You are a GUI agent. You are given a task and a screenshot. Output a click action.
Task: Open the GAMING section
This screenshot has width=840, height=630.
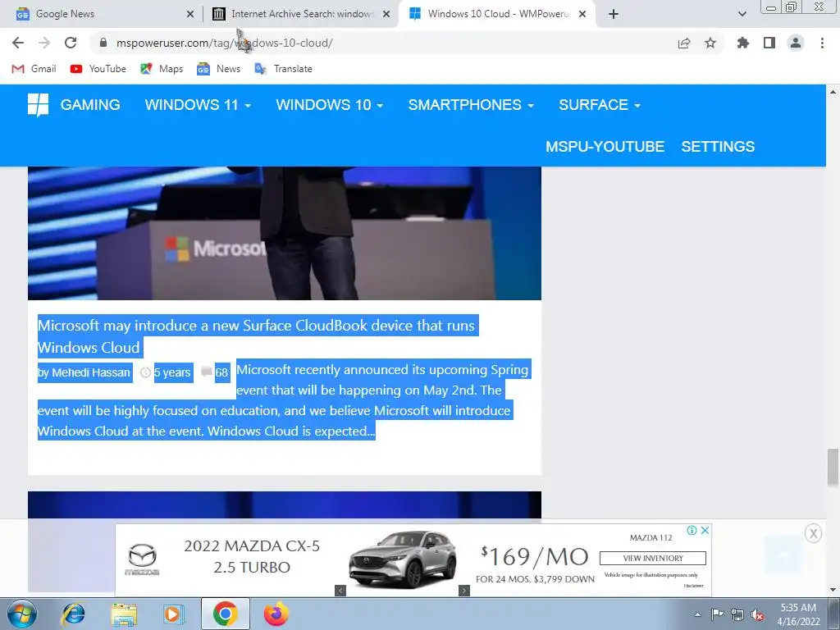(x=90, y=104)
